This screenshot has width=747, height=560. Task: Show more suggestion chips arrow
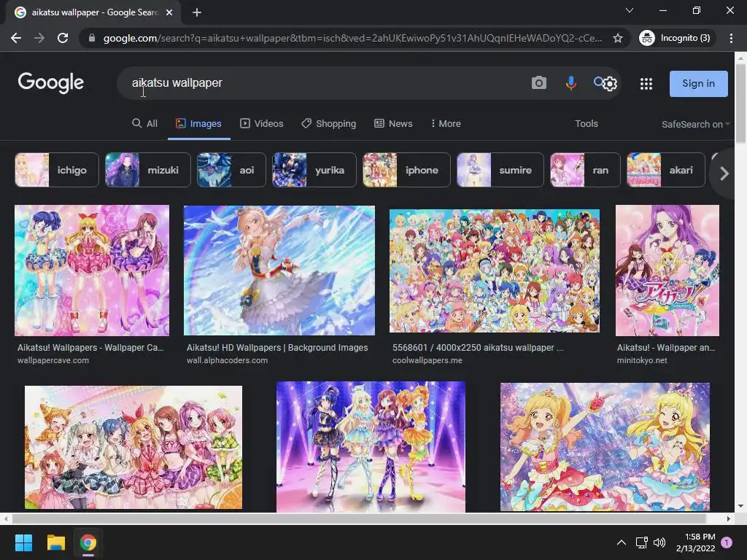[724, 174]
